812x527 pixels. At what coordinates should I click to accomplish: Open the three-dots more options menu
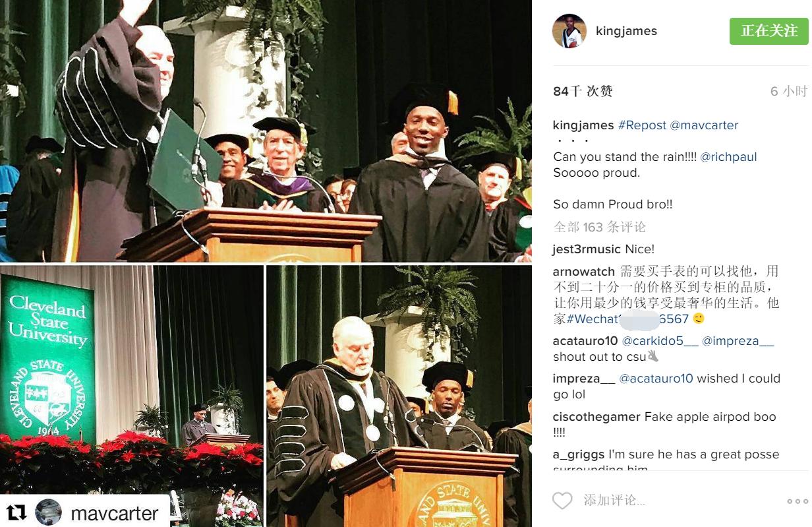(797, 501)
